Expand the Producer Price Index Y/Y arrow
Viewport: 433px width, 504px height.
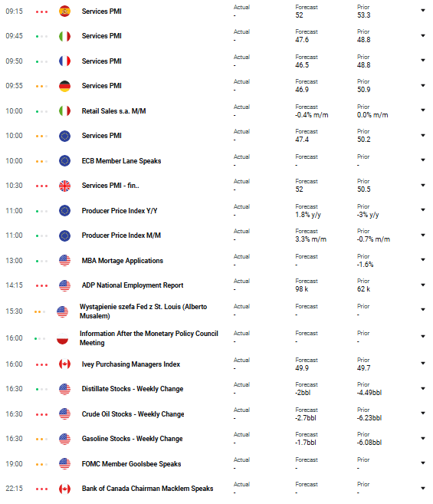tap(423, 210)
